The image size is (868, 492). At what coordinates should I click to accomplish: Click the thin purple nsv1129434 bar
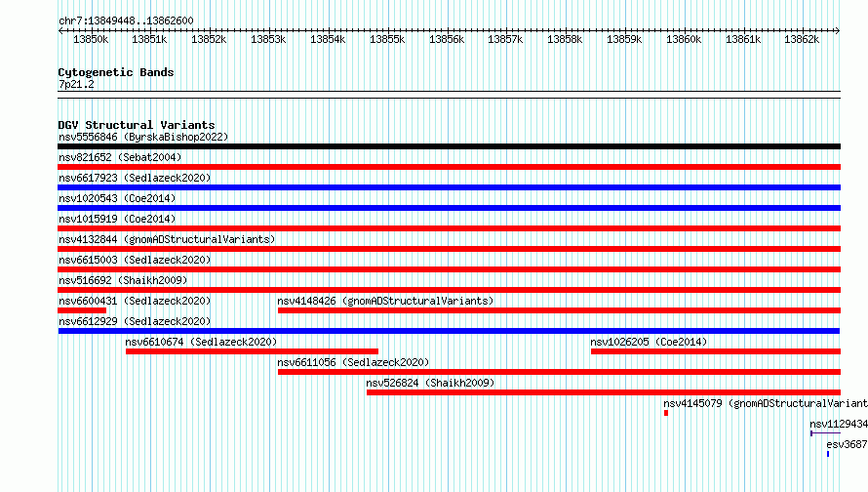pos(825,433)
